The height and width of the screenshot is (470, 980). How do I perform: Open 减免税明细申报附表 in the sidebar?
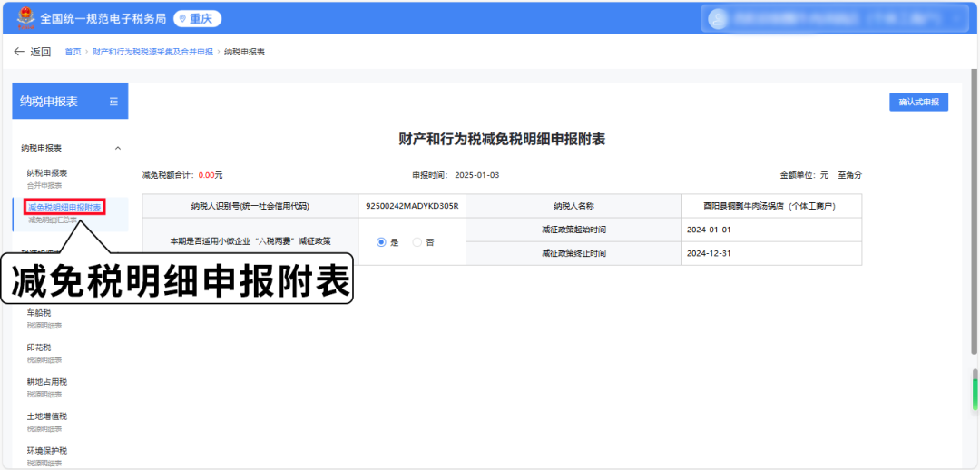coord(64,208)
